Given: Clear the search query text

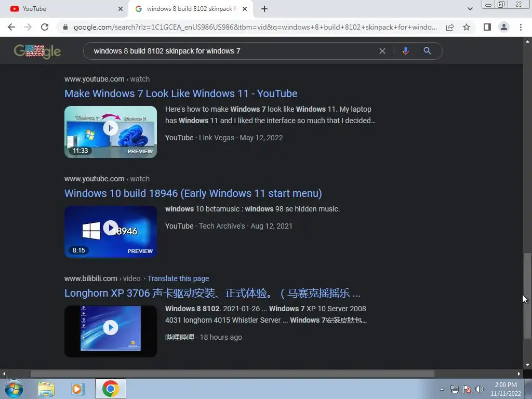Looking at the screenshot, I should pos(382,51).
